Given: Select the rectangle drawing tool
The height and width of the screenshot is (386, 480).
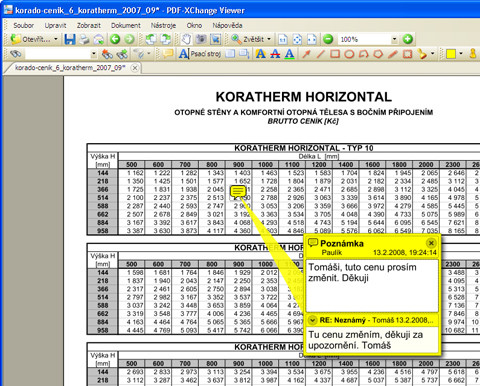Looking at the screenshot, I should coord(335,54).
